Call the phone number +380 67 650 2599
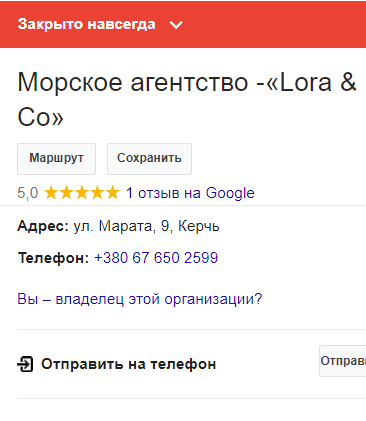Image resolution: width=366 pixels, height=421 pixels. tap(156, 258)
